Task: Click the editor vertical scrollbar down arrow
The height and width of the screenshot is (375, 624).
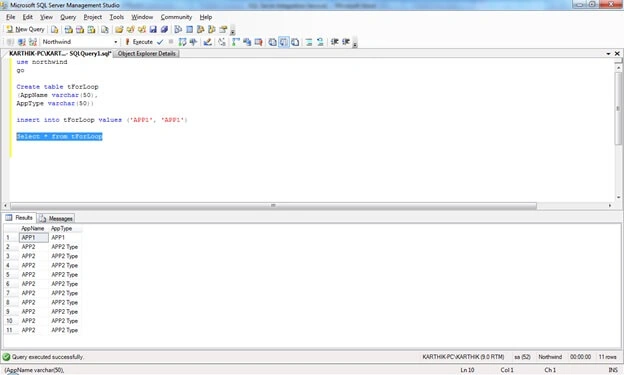Action: pos(618,197)
